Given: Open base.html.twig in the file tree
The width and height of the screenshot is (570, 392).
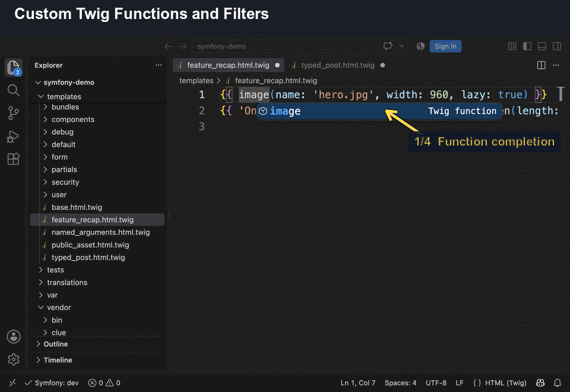Looking at the screenshot, I should [97, 207].
